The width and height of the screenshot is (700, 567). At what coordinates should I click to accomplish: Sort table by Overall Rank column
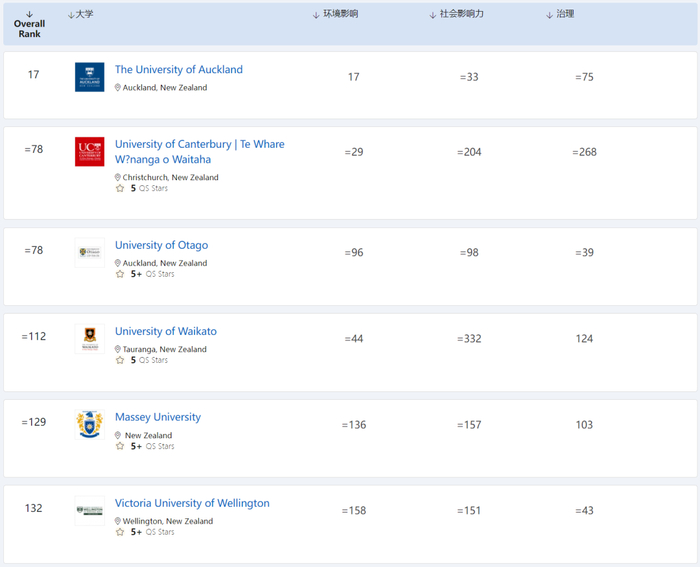[x=29, y=24]
